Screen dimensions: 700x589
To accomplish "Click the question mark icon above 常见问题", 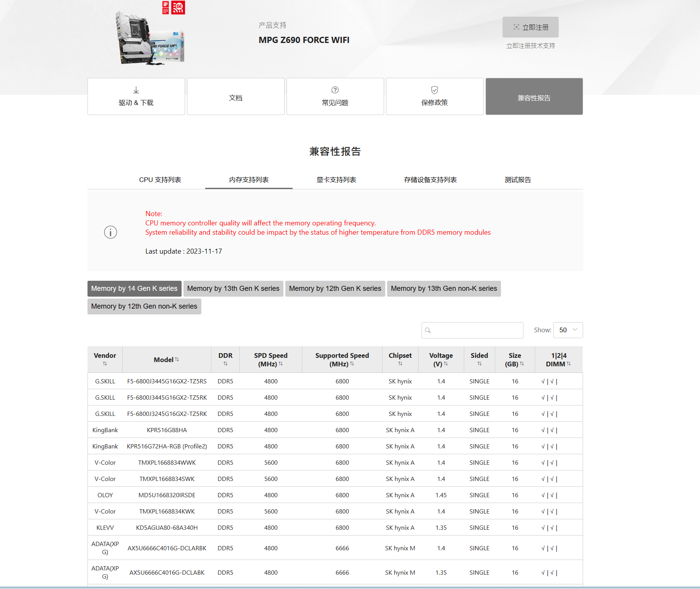I will coord(335,90).
